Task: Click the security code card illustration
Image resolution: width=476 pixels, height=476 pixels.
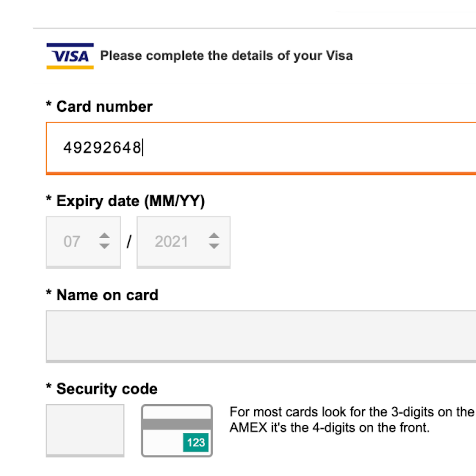Action: point(177,430)
